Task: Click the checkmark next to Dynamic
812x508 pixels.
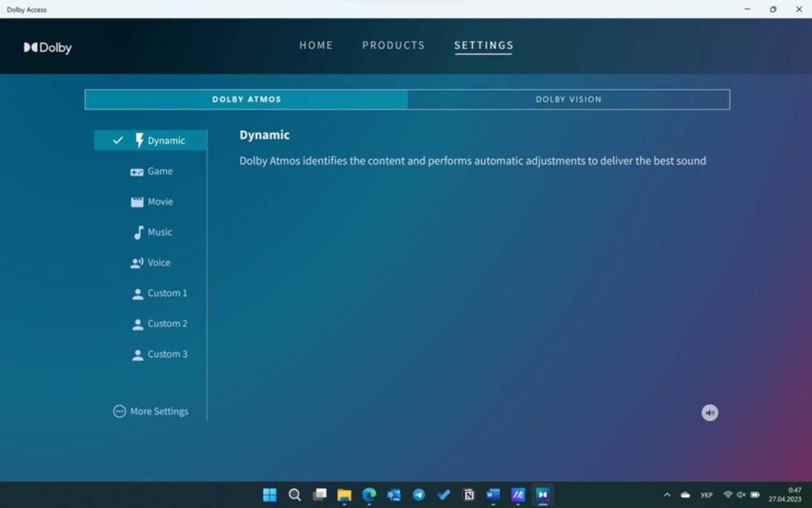Action: [x=118, y=140]
